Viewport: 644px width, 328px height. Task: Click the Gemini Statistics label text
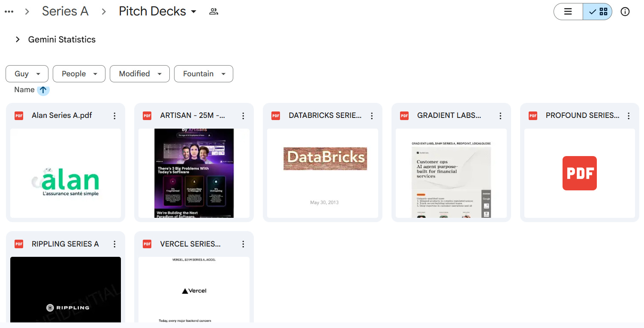tap(62, 39)
